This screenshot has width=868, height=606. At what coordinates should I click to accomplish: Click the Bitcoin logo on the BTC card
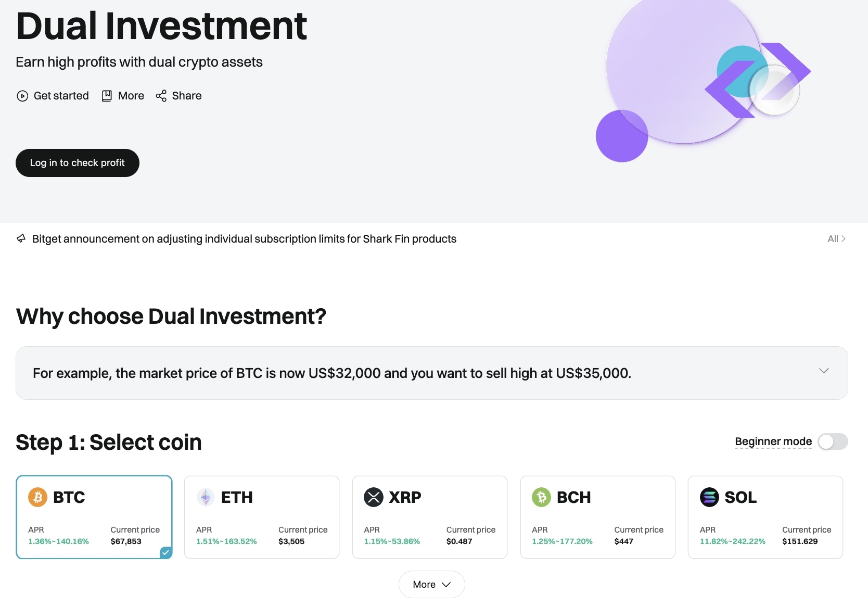tap(37, 497)
